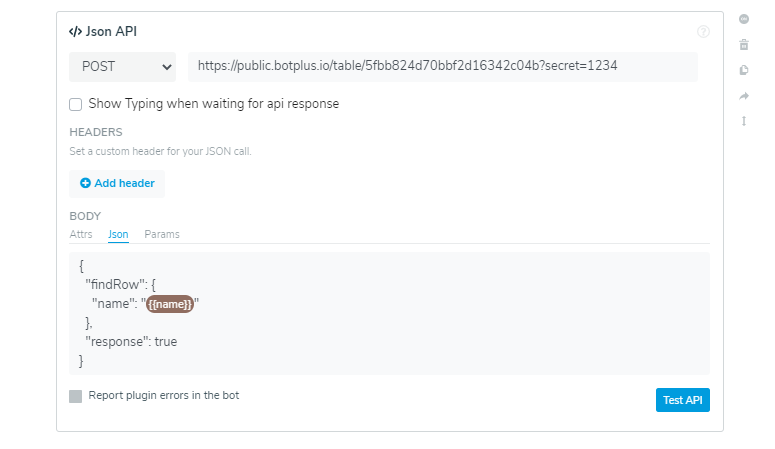Click the Test API button
The height and width of the screenshot is (449, 775).
point(683,400)
